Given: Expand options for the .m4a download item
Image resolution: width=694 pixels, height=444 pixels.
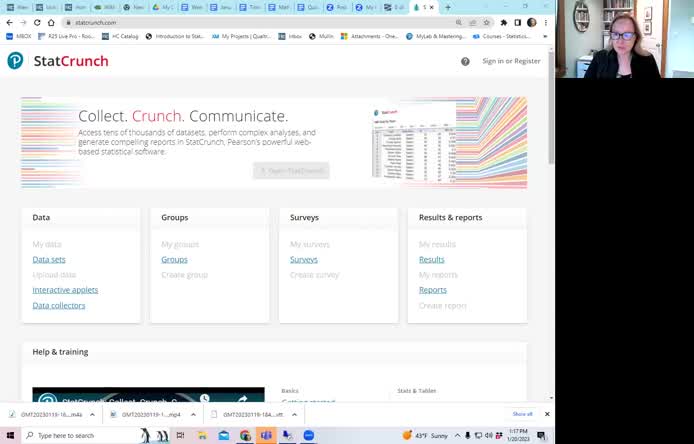Looking at the screenshot, I should [x=92, y=414].
